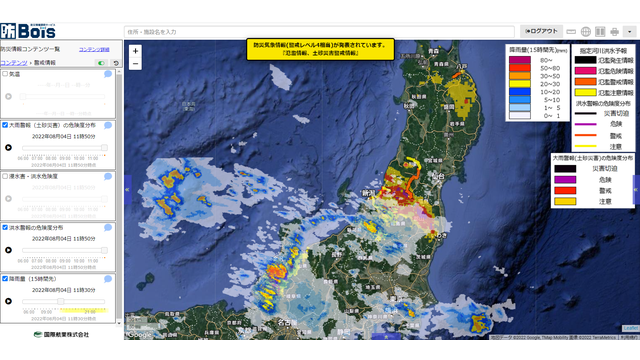Click the 降雨量 time slider handle
This screenshot has height=360, width=640.
pyautogui.click(x=60, y=301)
